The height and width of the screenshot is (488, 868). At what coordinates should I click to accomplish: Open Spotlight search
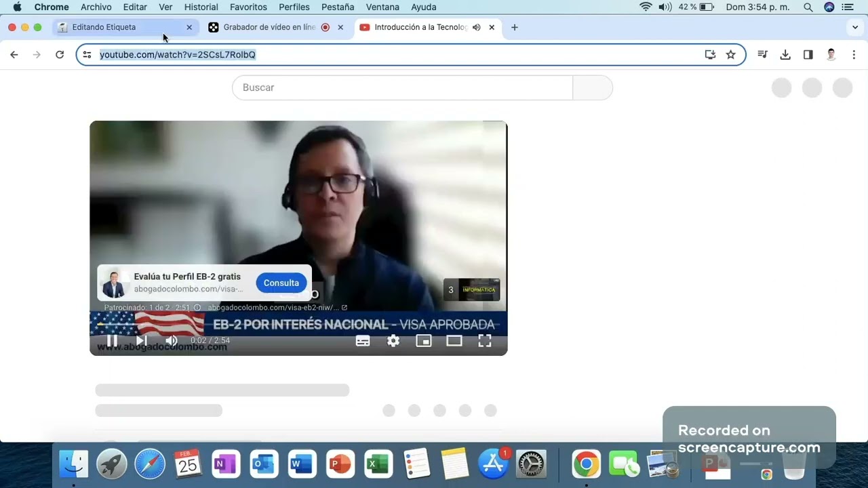point(808,7)
